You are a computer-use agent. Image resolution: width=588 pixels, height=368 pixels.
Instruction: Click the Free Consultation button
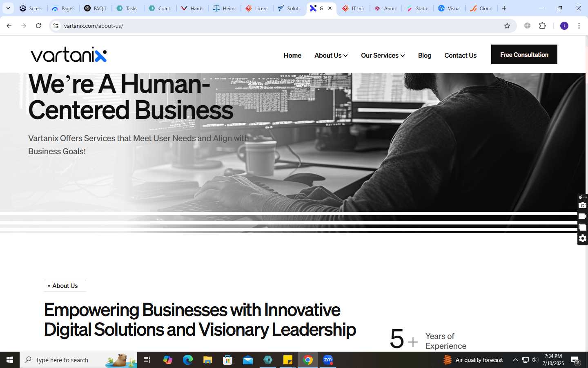tap(524, 54)
